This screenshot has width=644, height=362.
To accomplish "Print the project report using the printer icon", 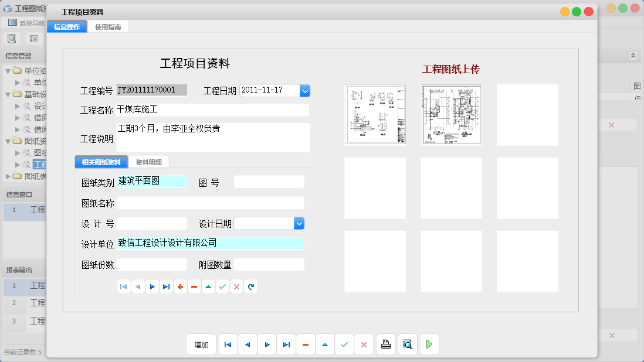I will click(386, 344).
